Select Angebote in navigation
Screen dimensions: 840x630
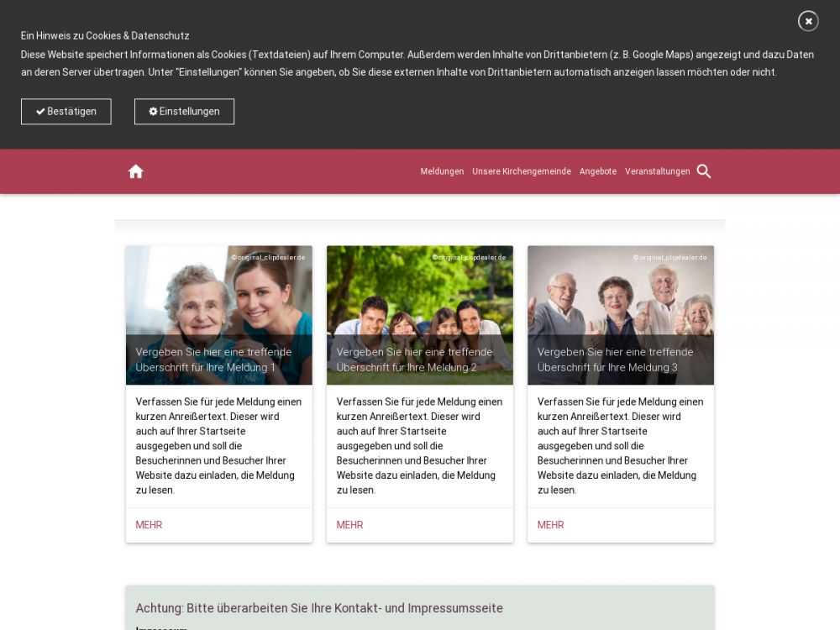(598, 171)
